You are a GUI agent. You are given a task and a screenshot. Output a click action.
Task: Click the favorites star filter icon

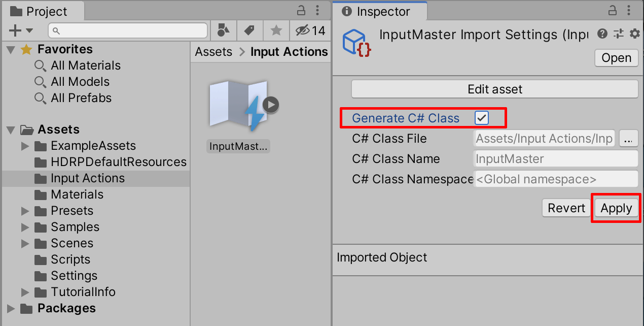click(276, 30)
